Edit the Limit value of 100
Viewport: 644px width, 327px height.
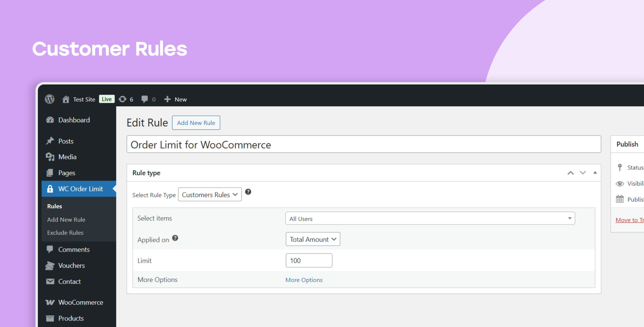coord(309,260)
